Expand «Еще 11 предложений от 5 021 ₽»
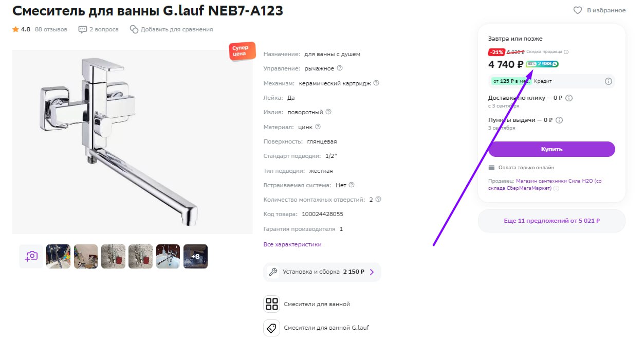The width and height of the screenshot is (644, 339). point(551,220)
